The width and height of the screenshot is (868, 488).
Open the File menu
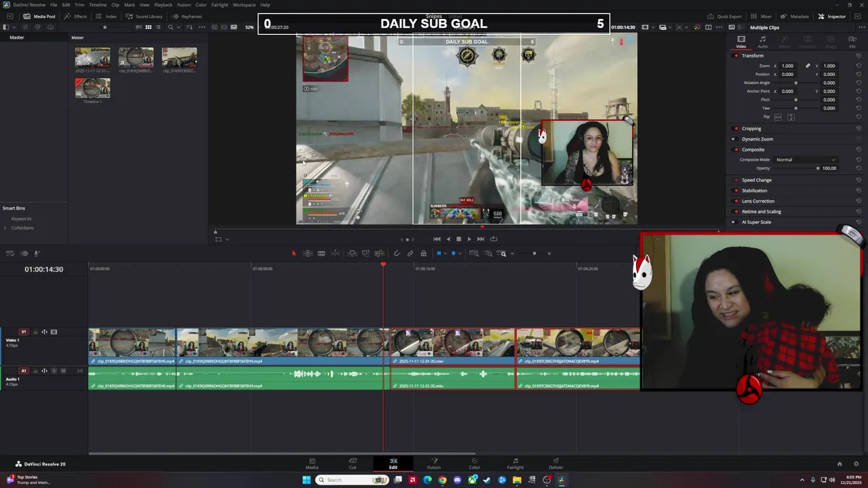(x=53, y=5)
